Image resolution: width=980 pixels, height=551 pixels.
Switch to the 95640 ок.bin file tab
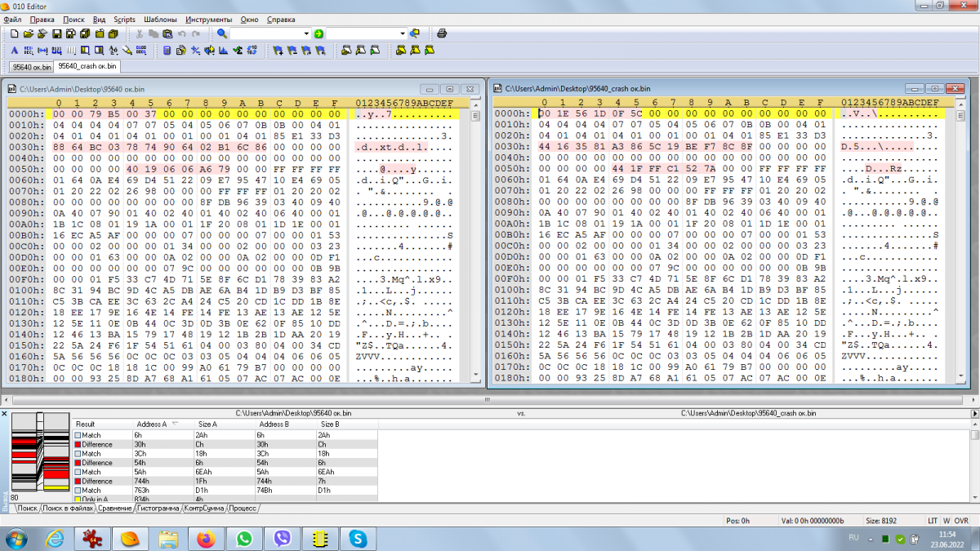pos(30,67)
